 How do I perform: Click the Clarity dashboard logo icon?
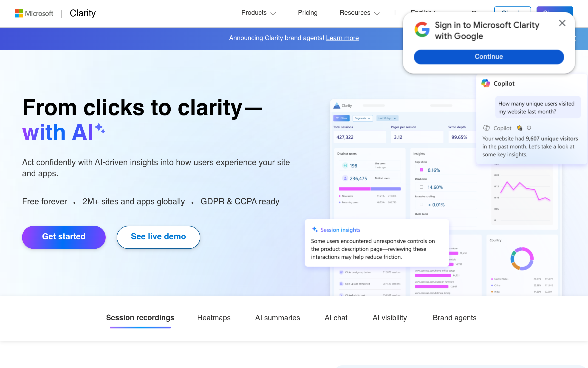coord(337,105)
